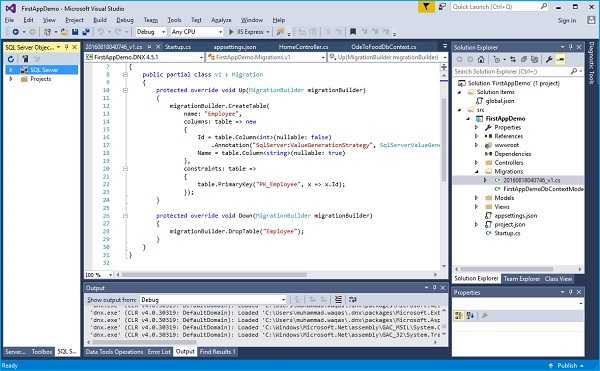Open Find Results 1 tab
600x371 pixels.
217,351
